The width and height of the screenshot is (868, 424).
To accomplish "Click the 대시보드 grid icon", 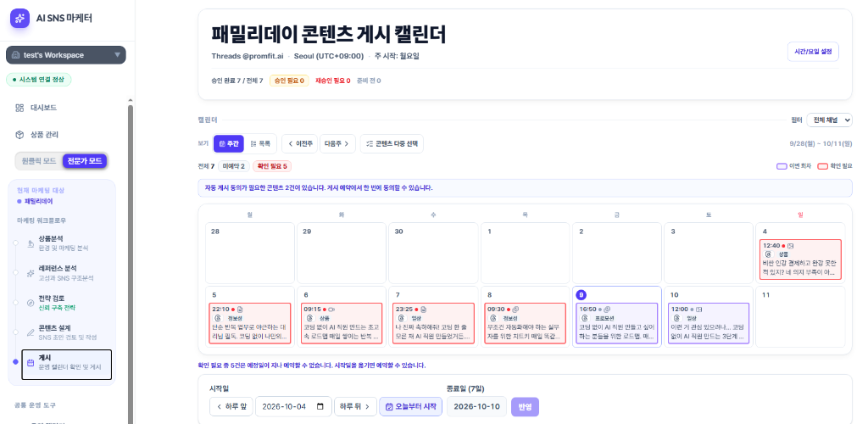I will point(19,108).
